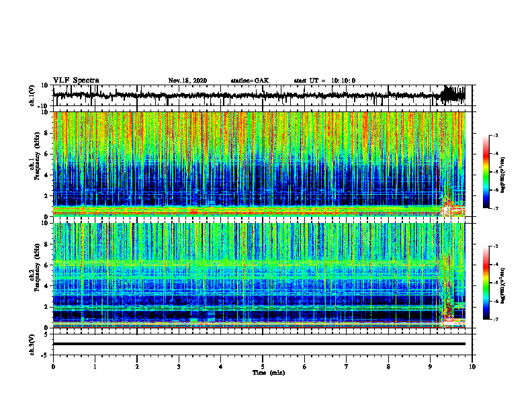The height and width of the screenshot is (411, 532).
Task: Click tick label "3" on the time axis
Action: click(179, 367)
